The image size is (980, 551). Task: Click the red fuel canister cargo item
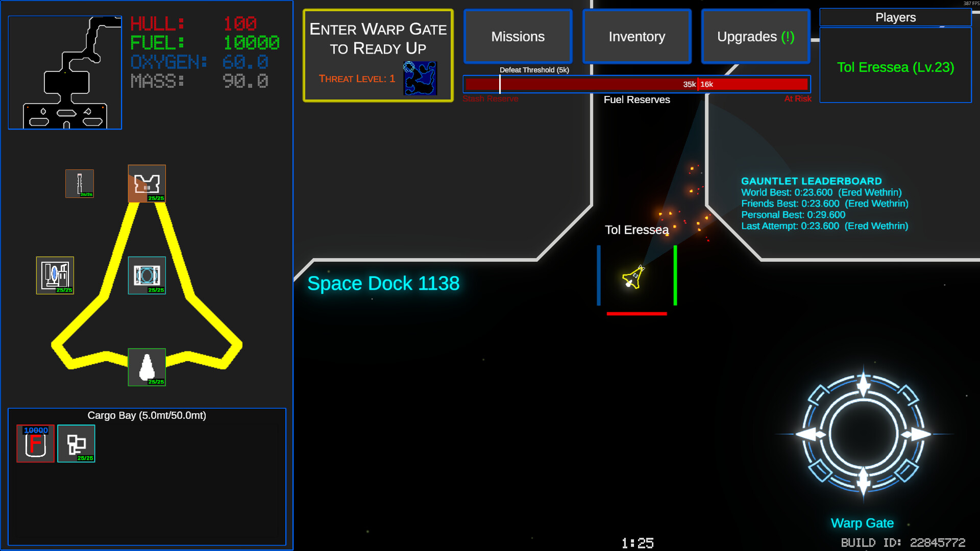35,443
